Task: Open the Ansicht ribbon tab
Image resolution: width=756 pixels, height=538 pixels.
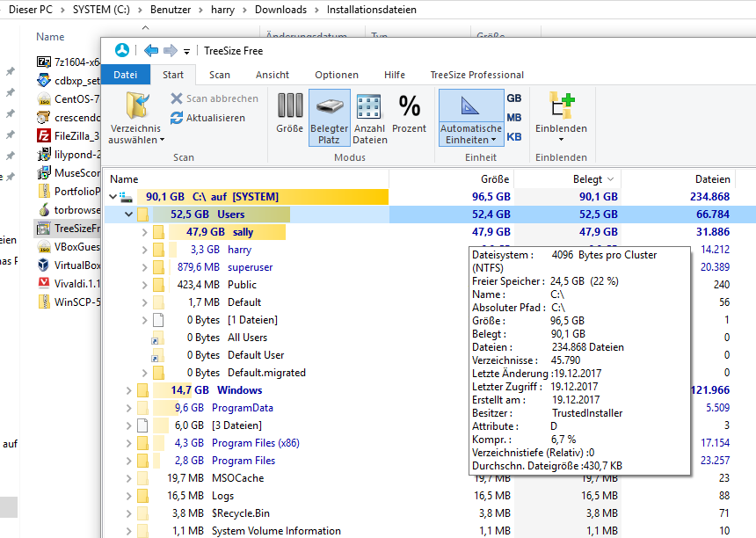Action: coord(273,75)
